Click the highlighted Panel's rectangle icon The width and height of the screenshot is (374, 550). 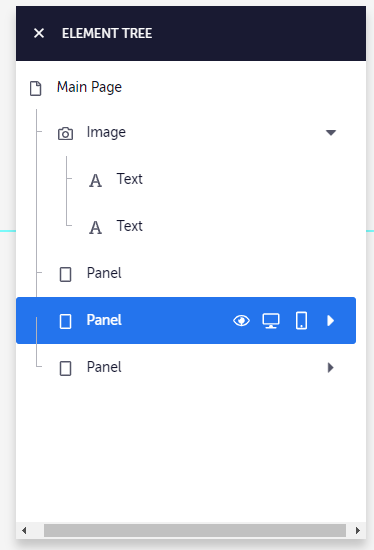[65, 321]
